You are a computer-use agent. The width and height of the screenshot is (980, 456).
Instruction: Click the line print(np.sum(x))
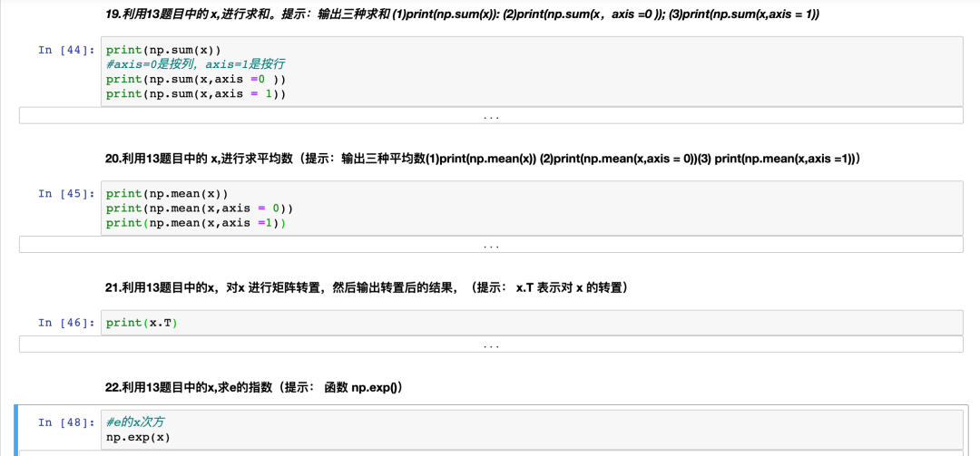(x=163, y=50)
